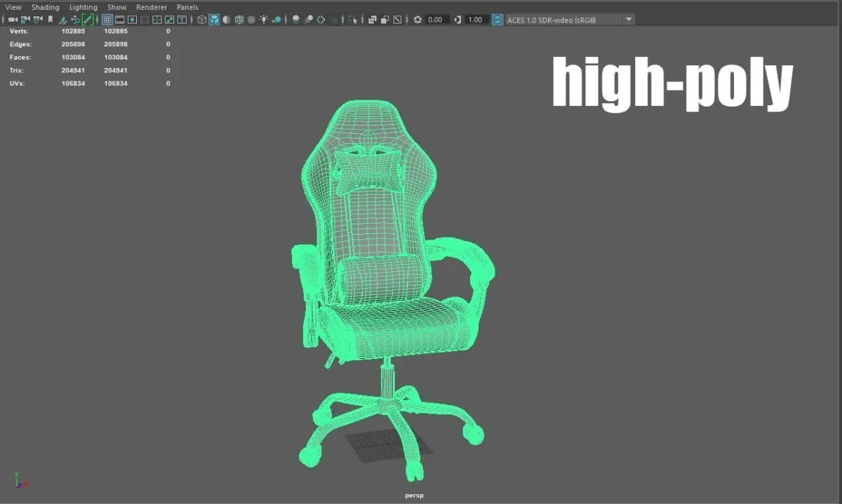Screen dimensions: 842x504
Task: Click the Use Default Material icon
Action: [x=227, y=20]
